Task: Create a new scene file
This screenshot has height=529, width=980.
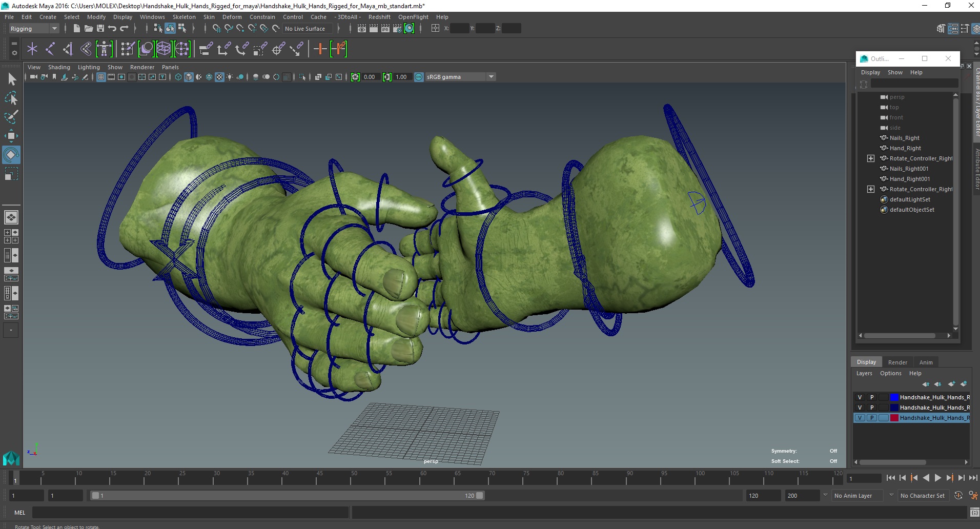Action: 76,28
